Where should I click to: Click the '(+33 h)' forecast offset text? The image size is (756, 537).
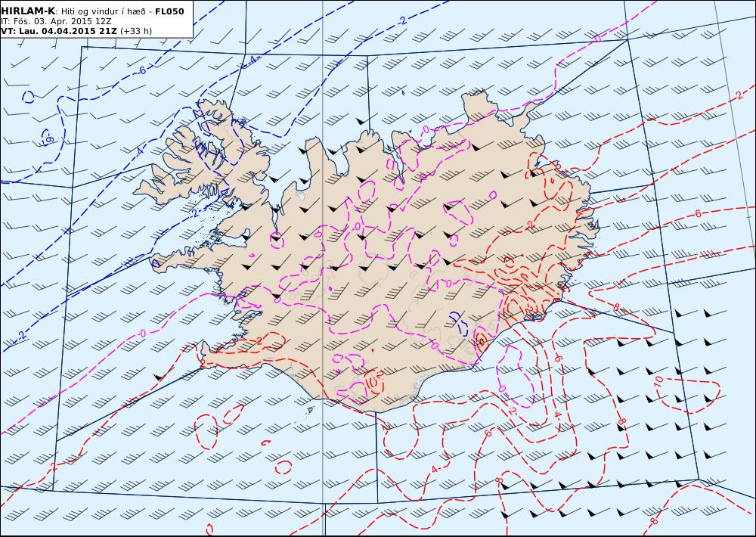[x=136, y=31]
